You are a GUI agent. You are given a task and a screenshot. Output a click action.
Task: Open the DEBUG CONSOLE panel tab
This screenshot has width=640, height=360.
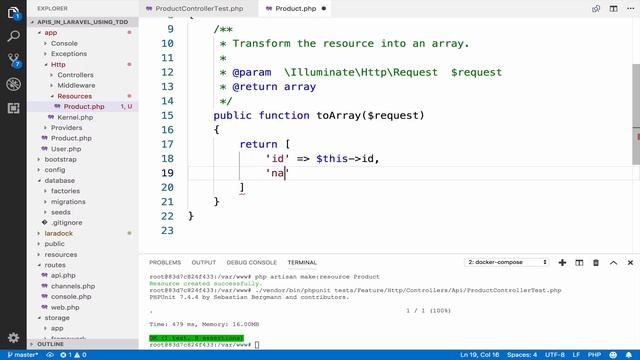(251, 262)
